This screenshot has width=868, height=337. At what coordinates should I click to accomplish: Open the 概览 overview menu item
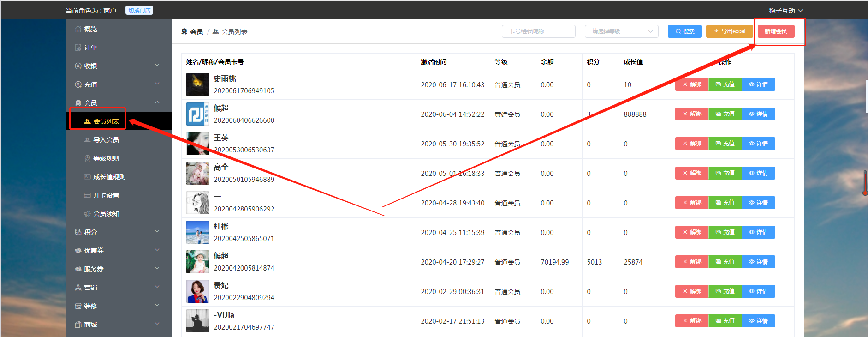click(119, 29)
